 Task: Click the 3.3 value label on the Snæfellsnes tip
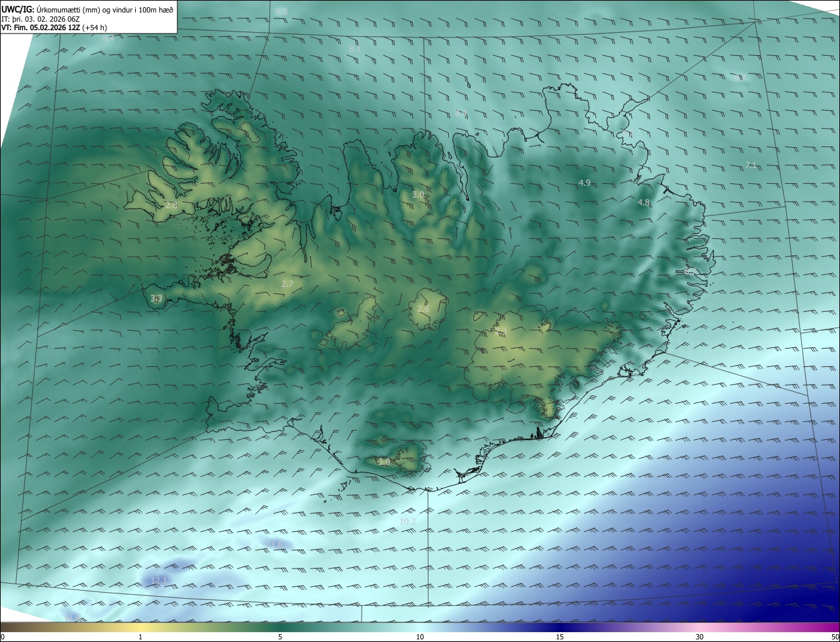pyautogui.click(x=156, y=298)
